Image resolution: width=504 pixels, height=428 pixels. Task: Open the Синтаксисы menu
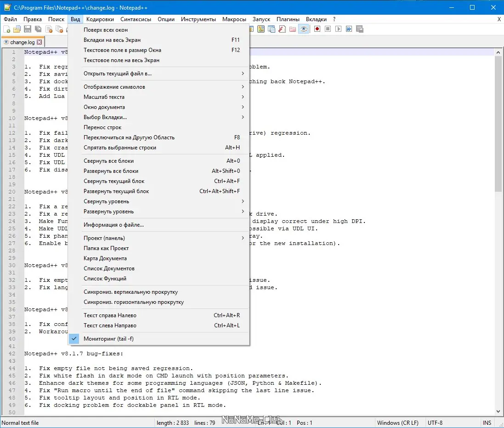click(x=136, y=19)
